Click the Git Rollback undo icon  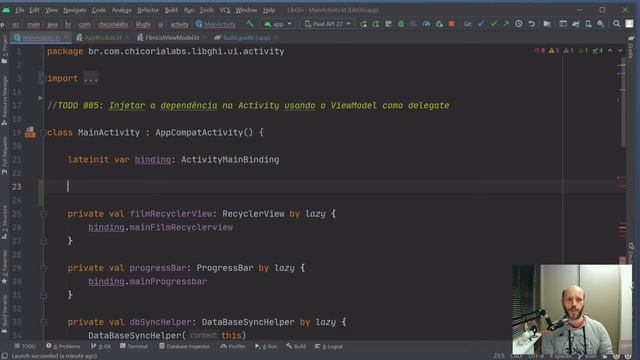[531, 24]
